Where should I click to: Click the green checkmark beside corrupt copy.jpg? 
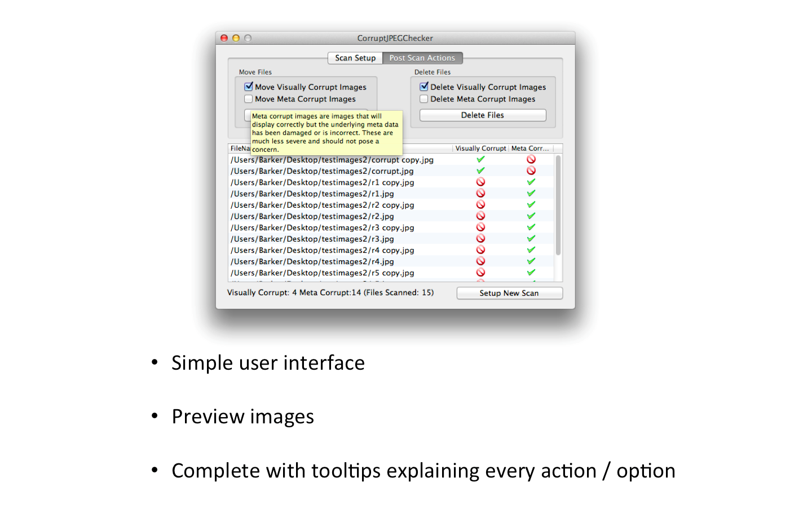480,160
